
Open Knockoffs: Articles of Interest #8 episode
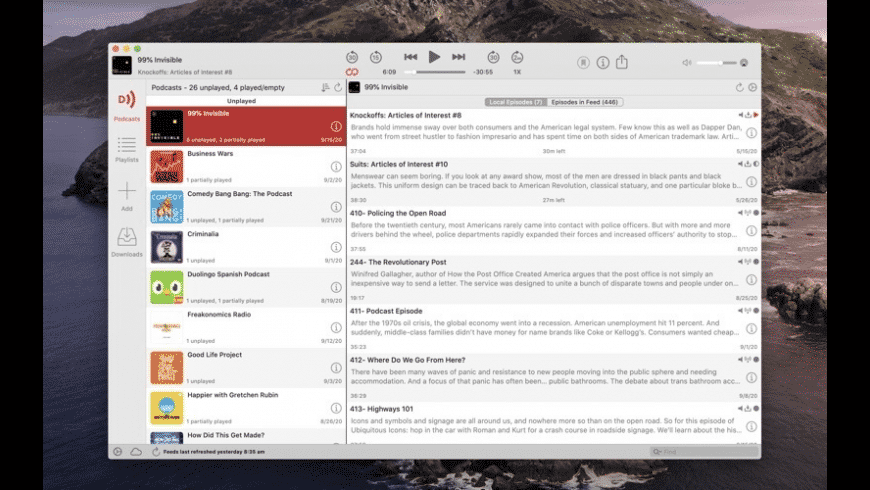coord(554,133)
